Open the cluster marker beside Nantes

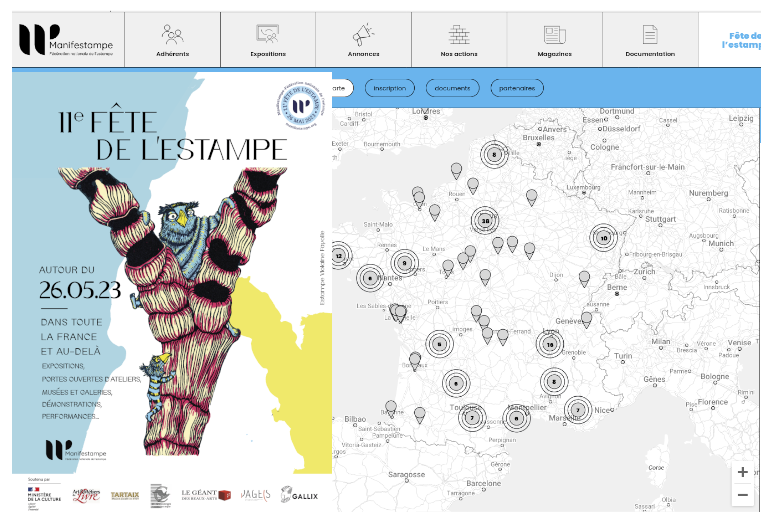click(370, 278)
